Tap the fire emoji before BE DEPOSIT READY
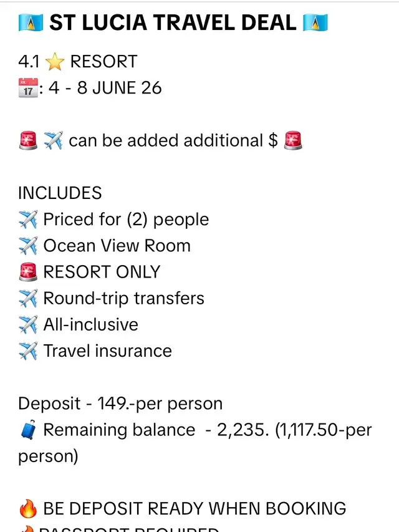Image resolution: width=399 pixels, height=532 pixels. click(x=28, y=508)
